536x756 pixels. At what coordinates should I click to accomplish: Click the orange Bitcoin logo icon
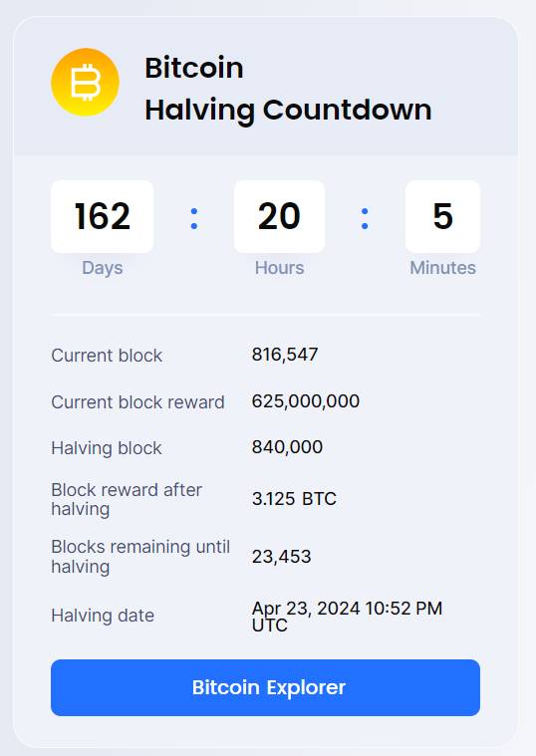pos(85,83)
